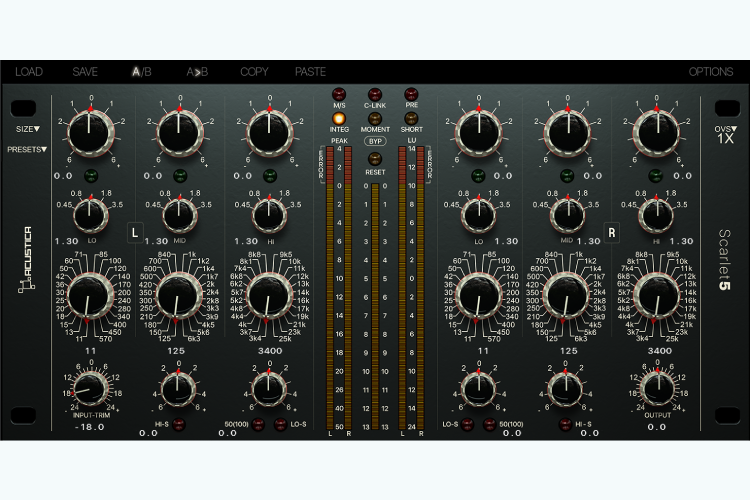Toggle left MID band green enable LED
The height and width of the screenshot is (500, 750).
(x=180, y=176)
